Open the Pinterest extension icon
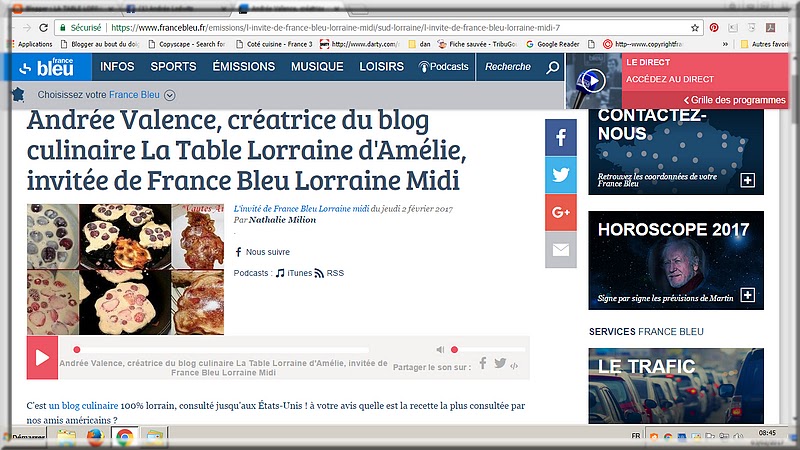 714,28
